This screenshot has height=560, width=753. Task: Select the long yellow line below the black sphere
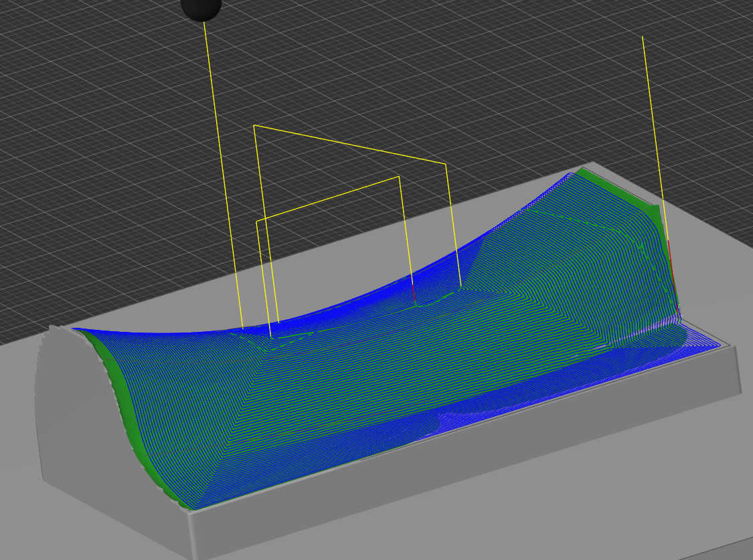[x=221, y=167]
